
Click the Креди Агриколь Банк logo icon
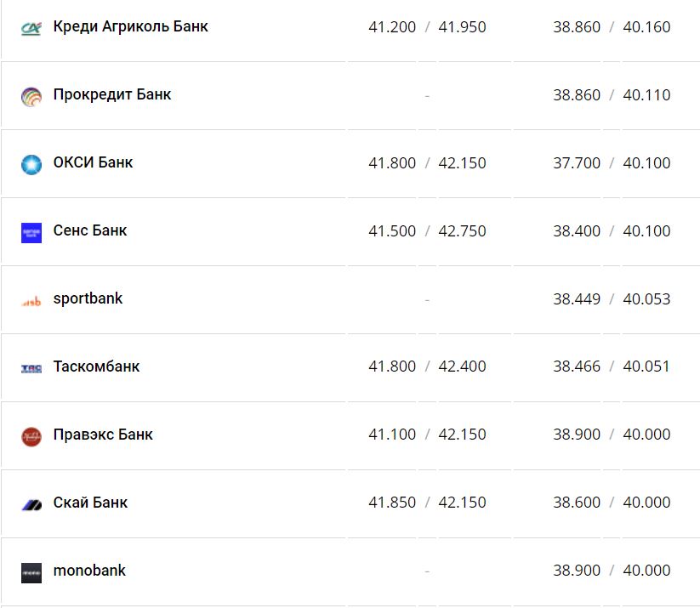point(31,28)
